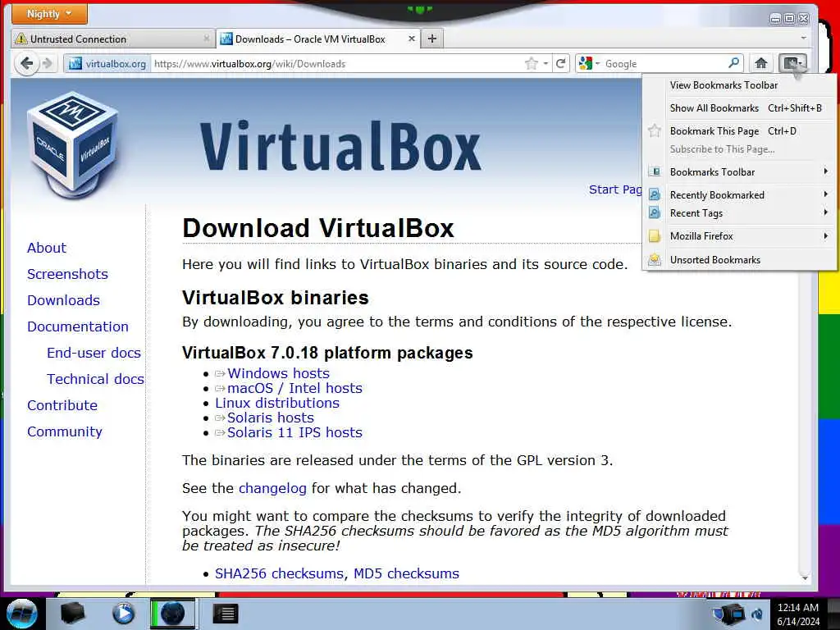
Task: Open the About sidebar link
Action: tap(47, 248)
